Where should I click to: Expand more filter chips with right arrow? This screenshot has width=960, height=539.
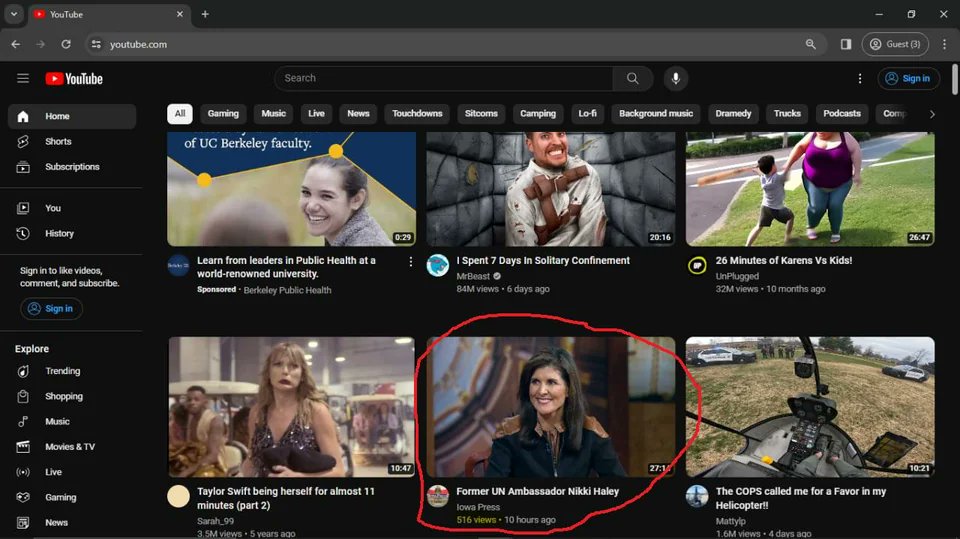pyautogui.click(x=932, y=114)
